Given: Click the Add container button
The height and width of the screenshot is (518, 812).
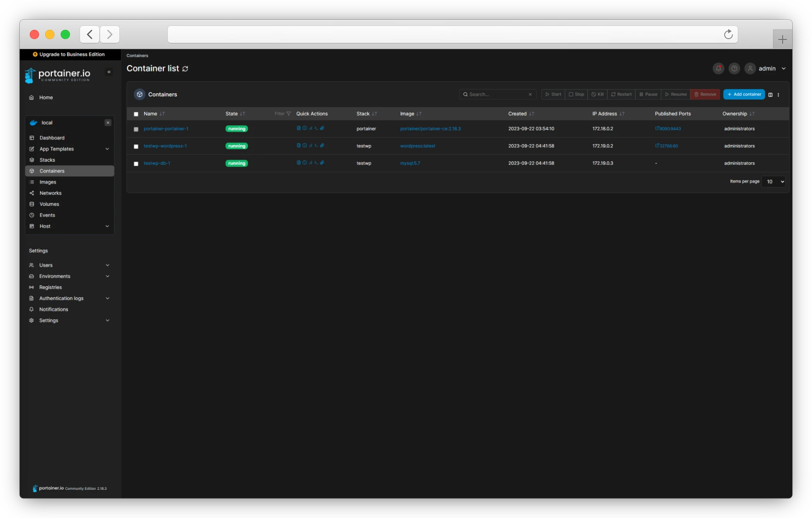Looking at the screenshot, I should click(x=744, y=94).
